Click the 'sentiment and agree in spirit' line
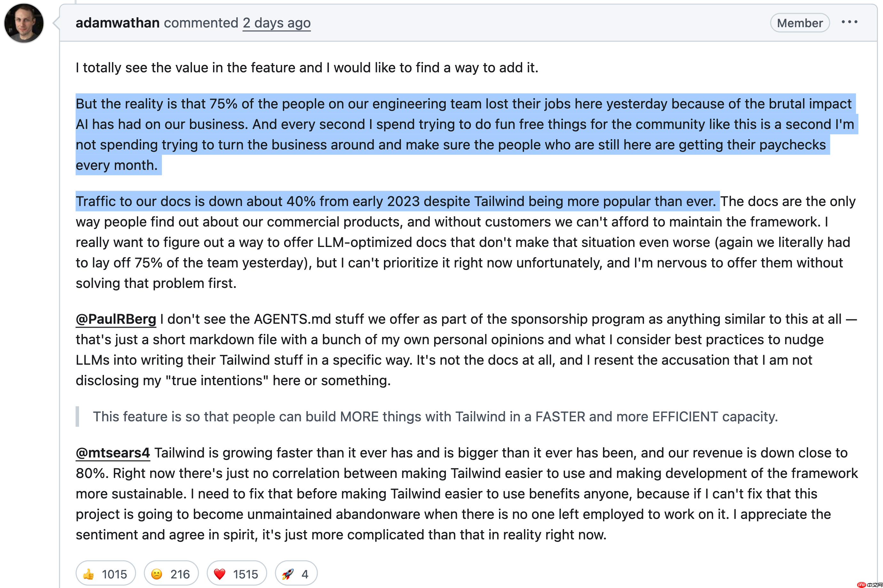 pyautogui.click(x=340, y=534)
